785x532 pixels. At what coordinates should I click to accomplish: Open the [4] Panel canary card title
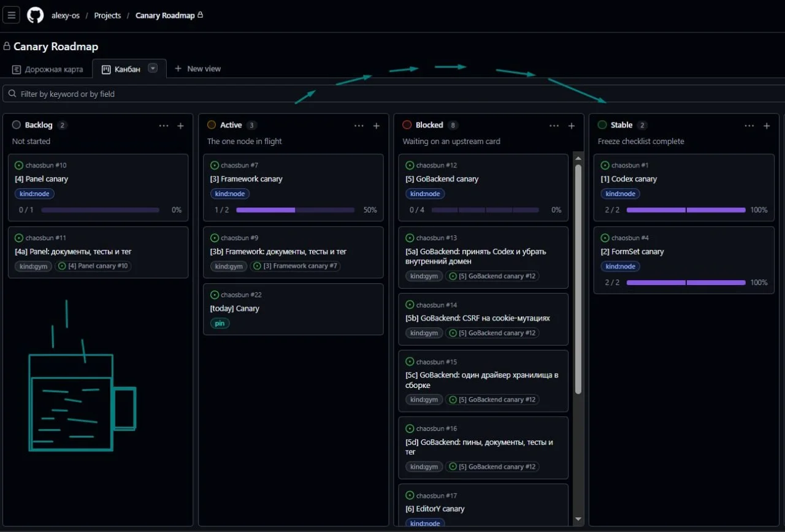pyautogui.click(x=42, y=179)
